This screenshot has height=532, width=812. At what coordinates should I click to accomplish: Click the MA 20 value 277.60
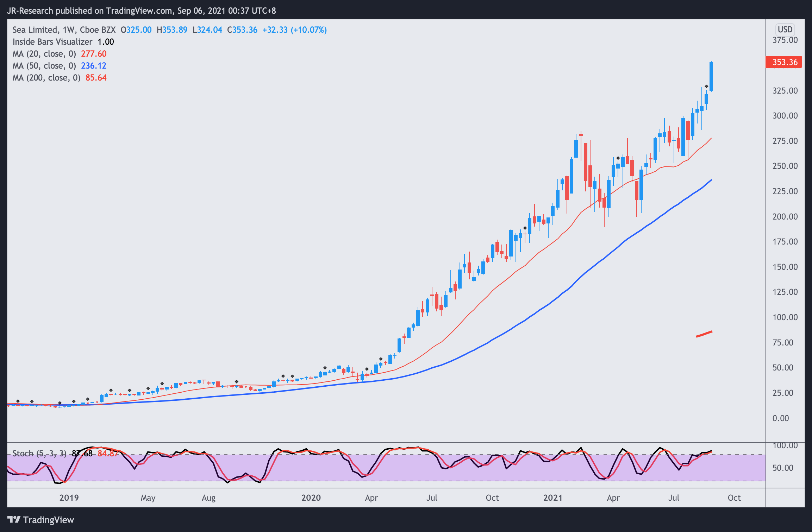pyautogui.click(x=94, y=54)
